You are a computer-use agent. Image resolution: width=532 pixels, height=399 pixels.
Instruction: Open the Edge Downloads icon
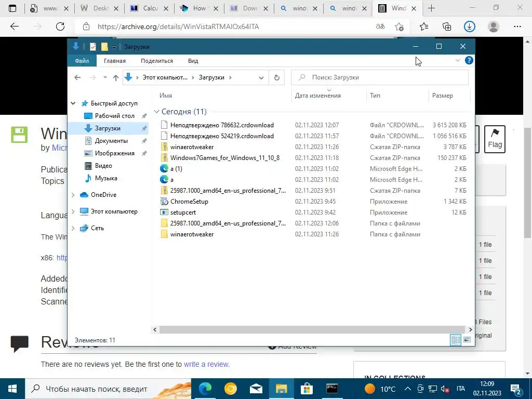(470, 26)
